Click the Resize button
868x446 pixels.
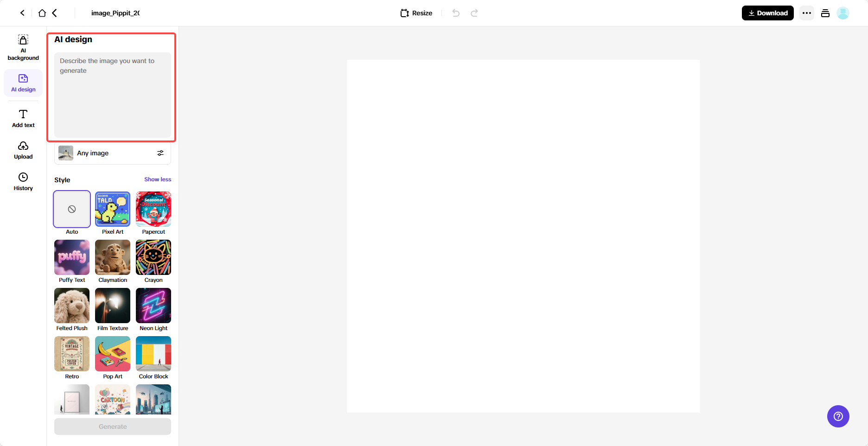(416, 13)
